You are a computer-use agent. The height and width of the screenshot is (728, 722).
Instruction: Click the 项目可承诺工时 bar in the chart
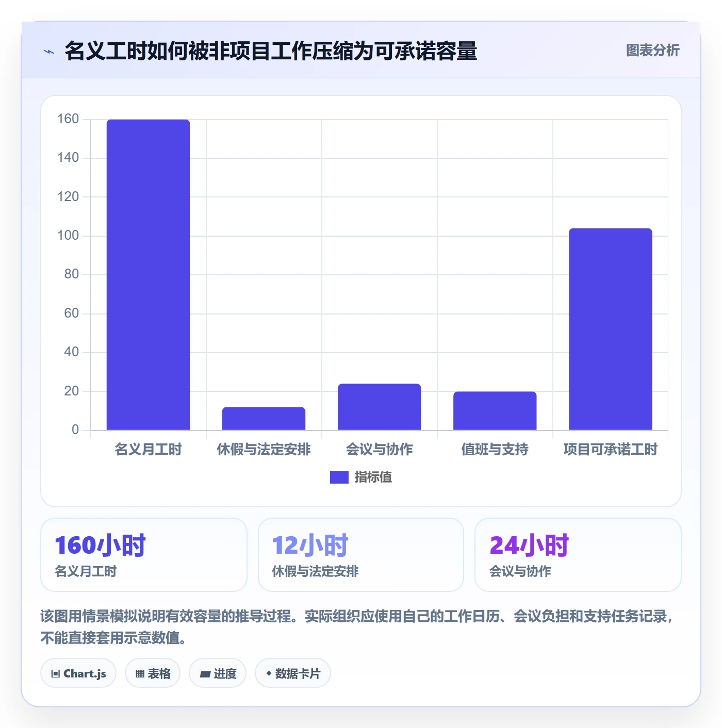pos(610,329)
